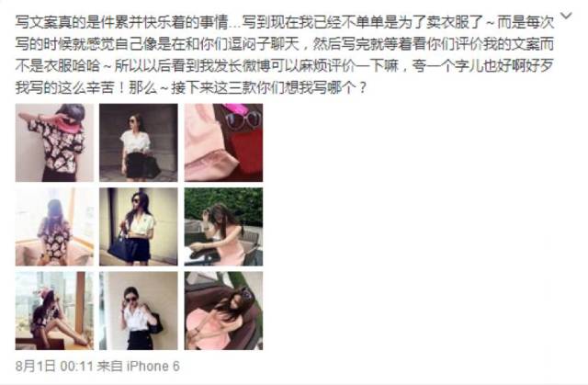588x385 pixels.
Task: Open the pink skirt and sunglasses photo
Action: 223,142
